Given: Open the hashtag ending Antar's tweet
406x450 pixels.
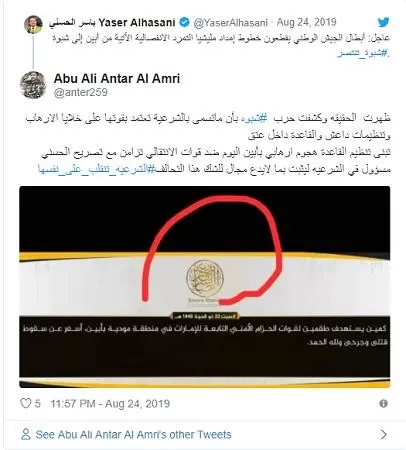Looking at the screenshot, I should point(97,169).
